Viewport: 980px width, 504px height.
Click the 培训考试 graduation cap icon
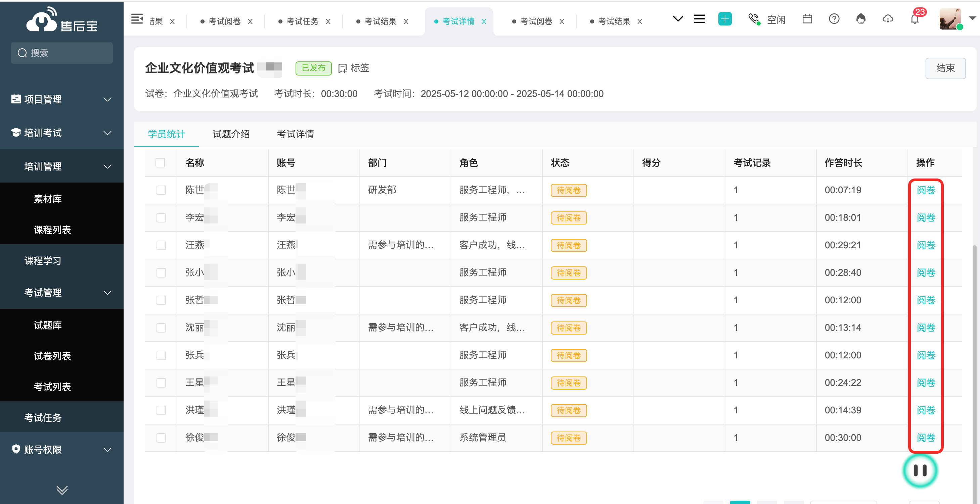pyautogui.click(x=16, y=132)
